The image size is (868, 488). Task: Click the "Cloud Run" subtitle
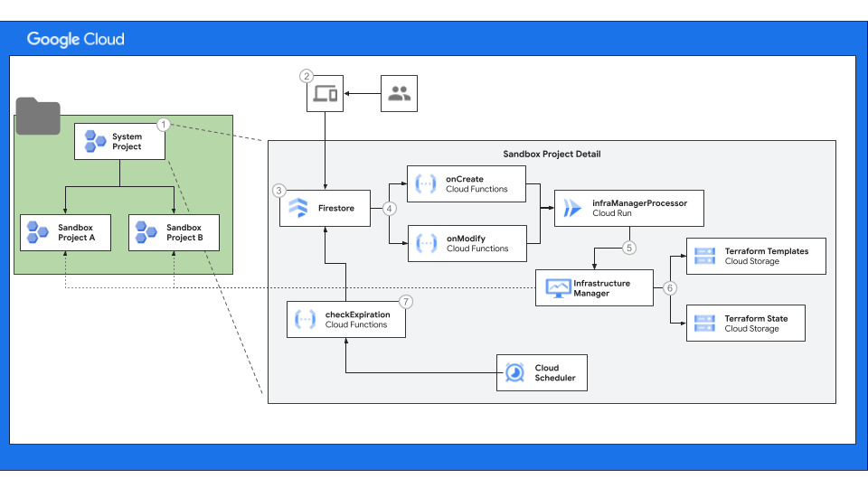(612, 213)
